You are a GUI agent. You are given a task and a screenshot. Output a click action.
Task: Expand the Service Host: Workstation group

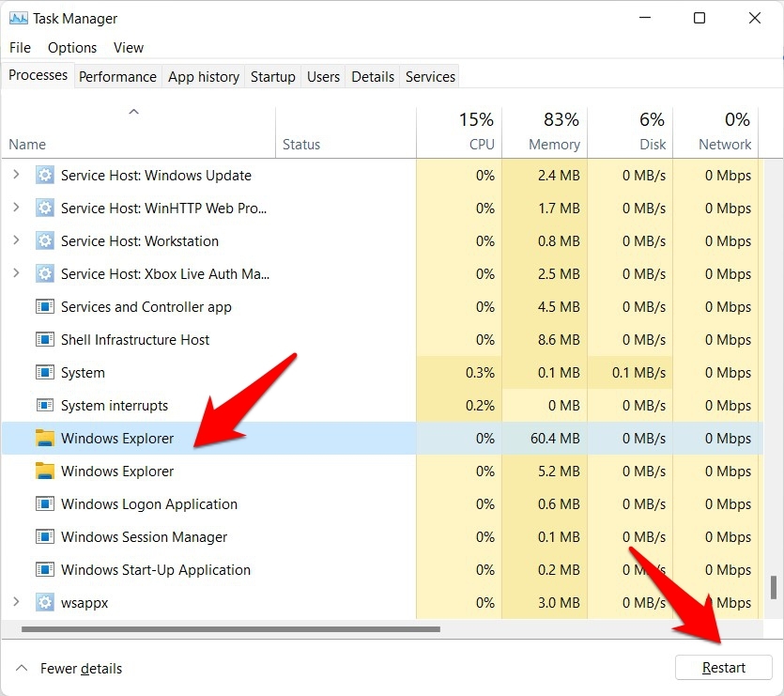click(x=16, y=241)
